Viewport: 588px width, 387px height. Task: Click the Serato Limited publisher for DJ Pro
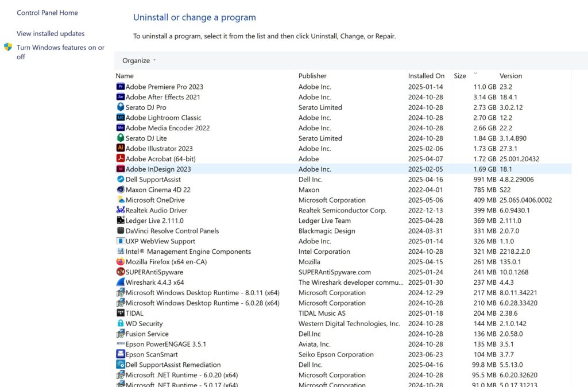[x=320, y=107]
